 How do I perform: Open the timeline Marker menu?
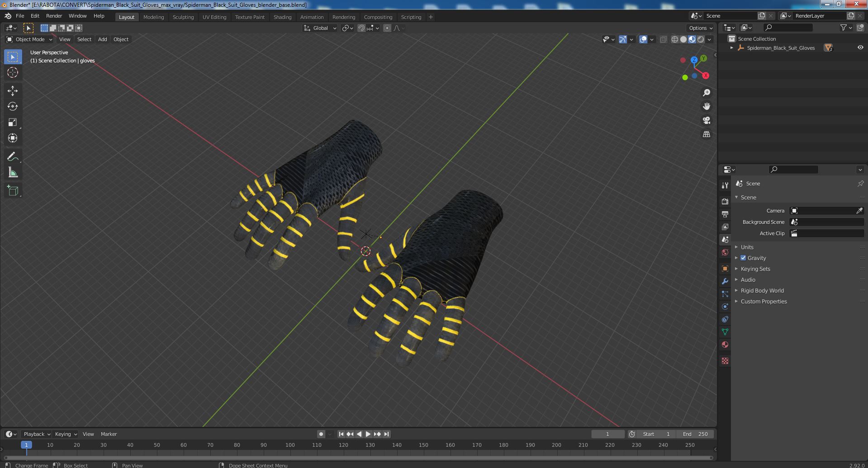point(109,434)
